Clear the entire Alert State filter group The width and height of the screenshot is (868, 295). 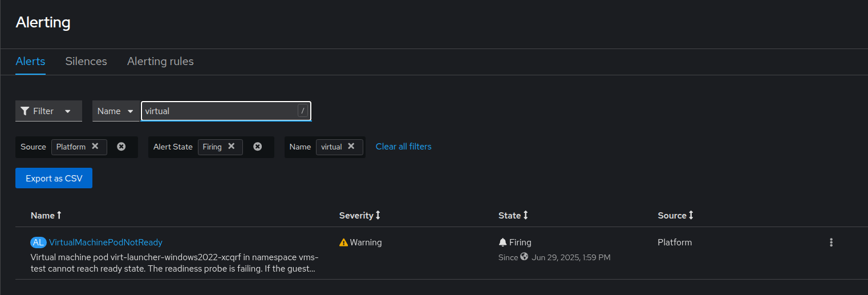click(258, 147)
